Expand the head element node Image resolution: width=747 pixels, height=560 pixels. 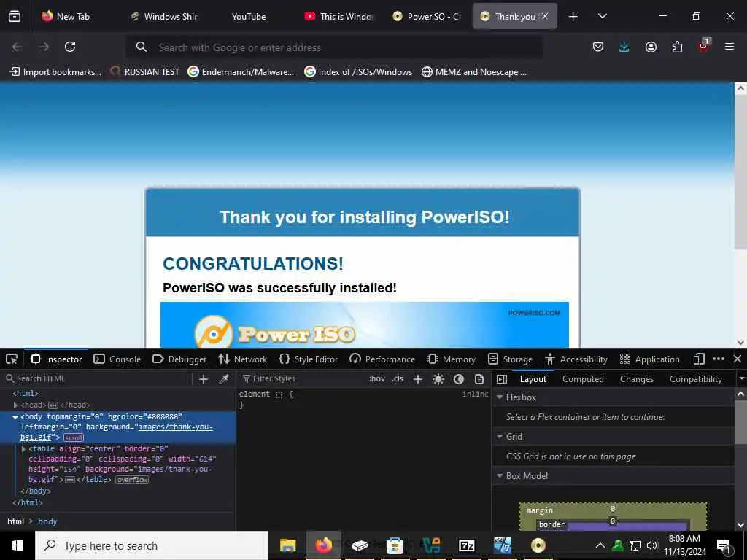click(x=15, y=405)
